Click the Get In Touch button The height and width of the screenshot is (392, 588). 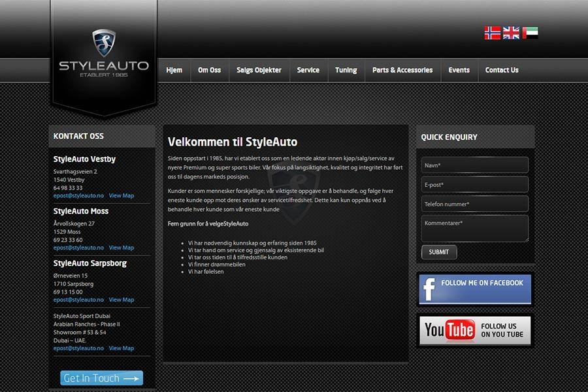coord(102,378)
